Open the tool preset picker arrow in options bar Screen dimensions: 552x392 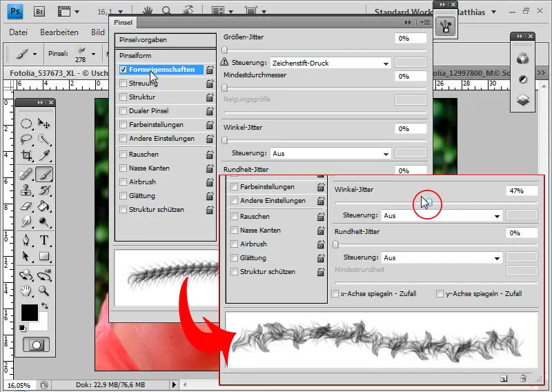pos(34,55)
